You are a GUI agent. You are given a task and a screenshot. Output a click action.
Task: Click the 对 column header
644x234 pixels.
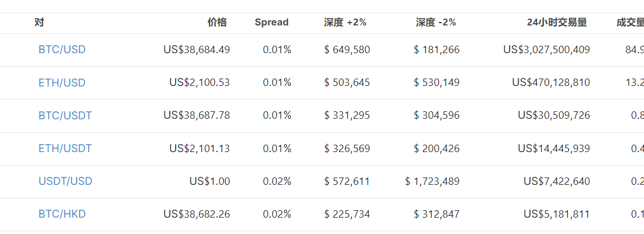pos(39,23)
